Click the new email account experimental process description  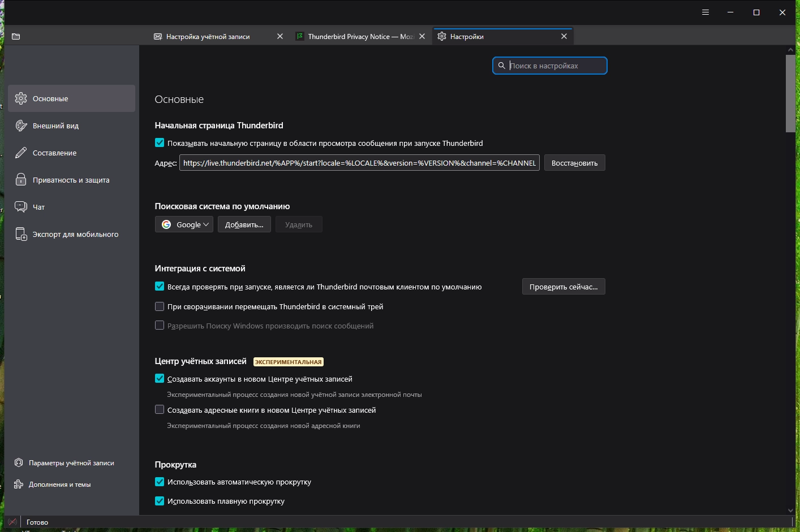click(x=294, y=395)
